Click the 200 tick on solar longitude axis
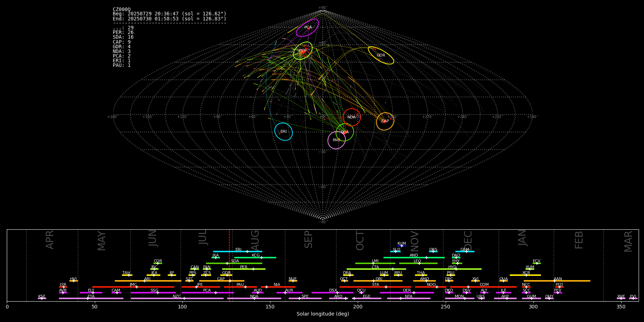 [358, 307]
